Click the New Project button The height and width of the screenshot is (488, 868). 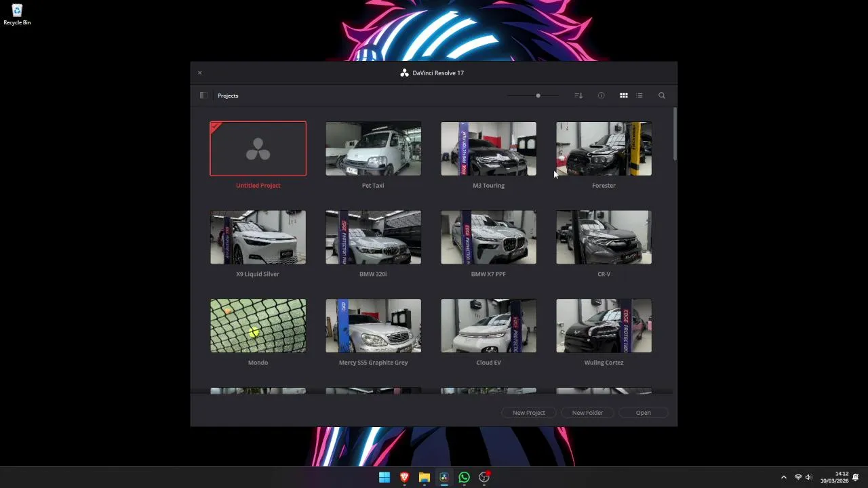click(x=529, y=412)
